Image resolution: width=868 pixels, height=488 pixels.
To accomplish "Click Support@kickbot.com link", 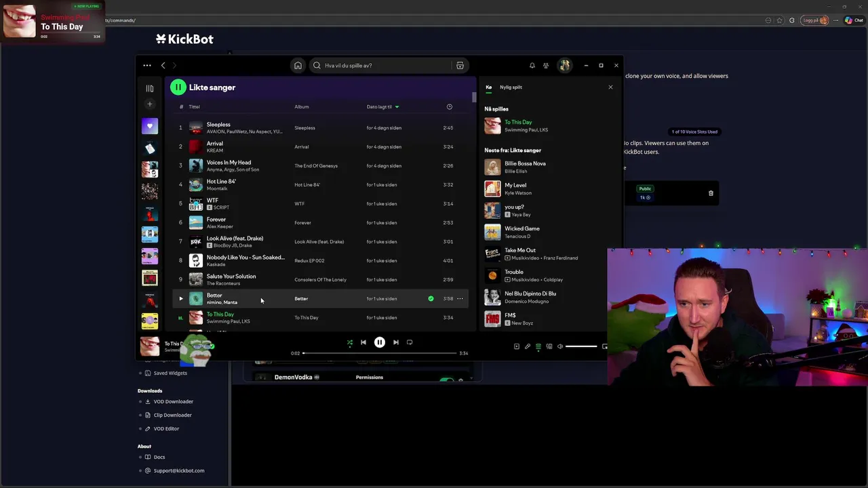I will click(x=179, y=470).
